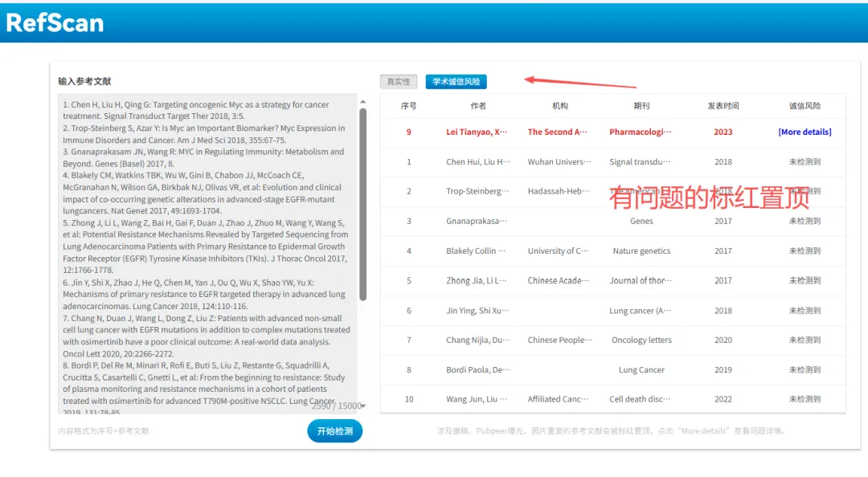The height and width of the screenshot is (477, 868).
Task: Click 未检测到 status for Gnanaprakasa row
Action: point(805,221)
